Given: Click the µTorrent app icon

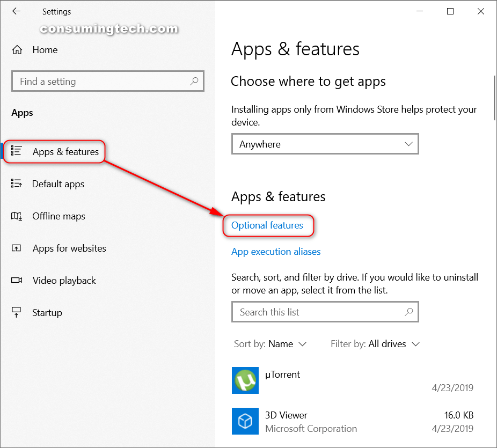Looking at the screenshot, I should pos(245,380).
